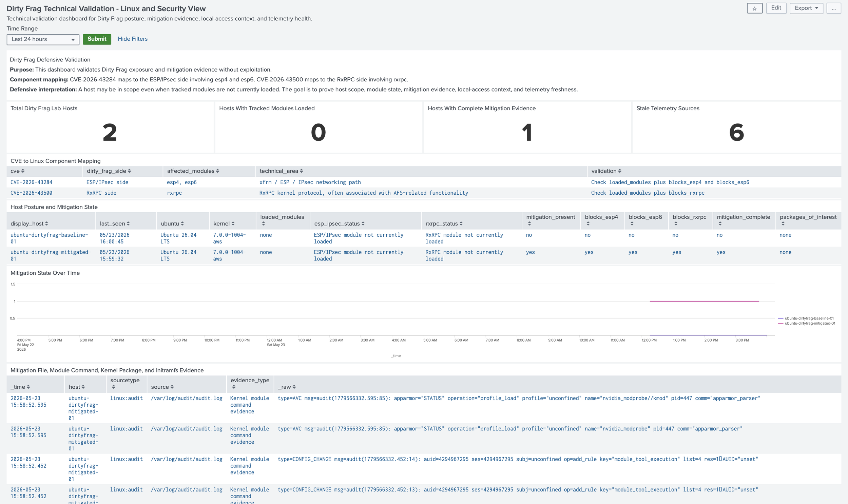
Task: Click the Stale Telemetry Sources value 6
Action: coord(736,133)
